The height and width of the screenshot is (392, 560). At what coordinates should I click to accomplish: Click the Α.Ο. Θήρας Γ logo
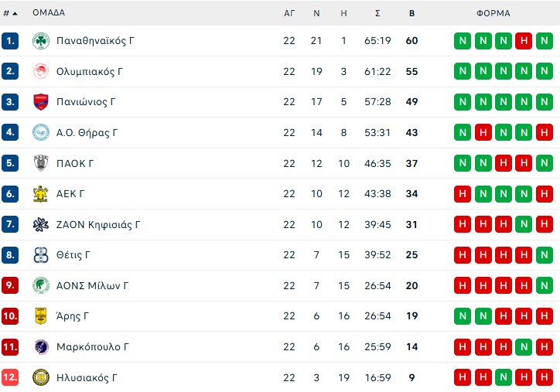[41, 133]
